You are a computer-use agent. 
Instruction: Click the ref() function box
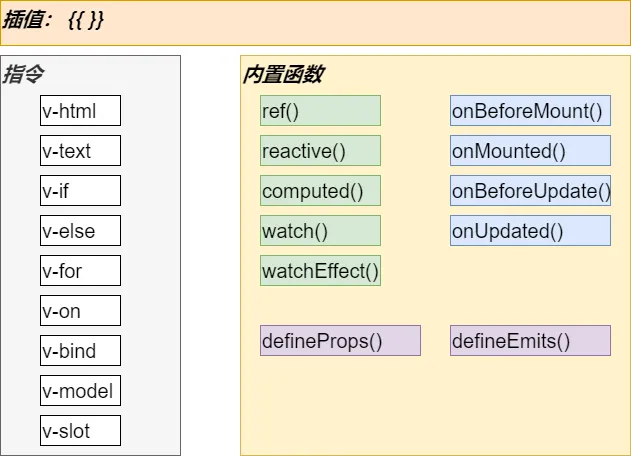click(320, 111)
